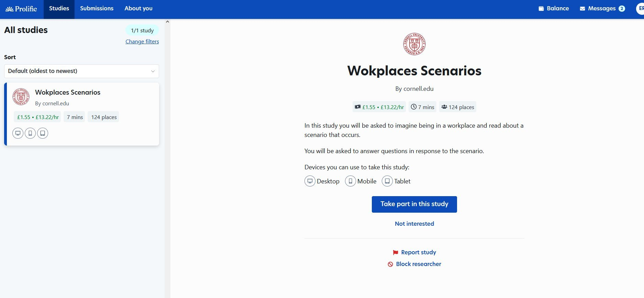Click the Not interested link
644x298 pixels.
(414, 224)
